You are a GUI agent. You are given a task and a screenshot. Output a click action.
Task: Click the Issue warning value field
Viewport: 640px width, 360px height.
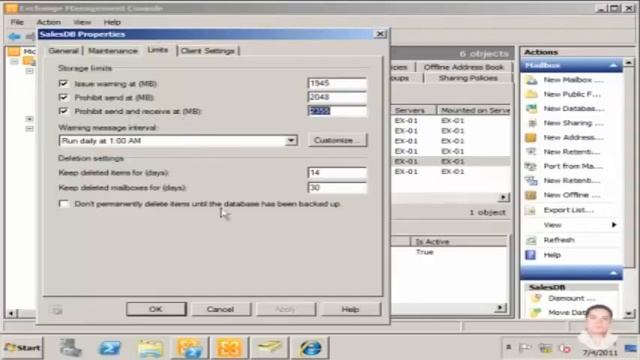pos(337,83)
